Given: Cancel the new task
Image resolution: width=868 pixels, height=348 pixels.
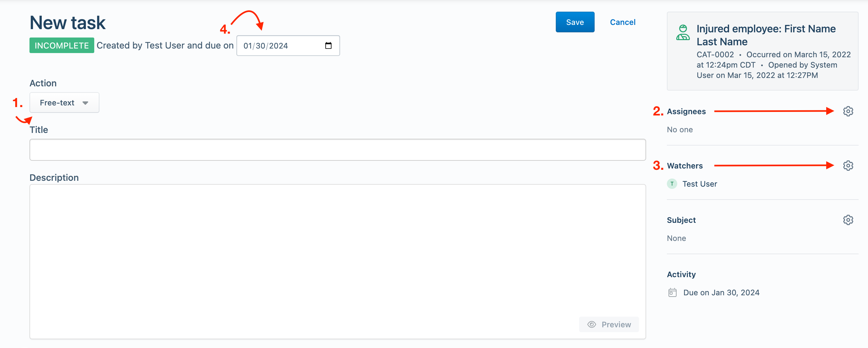Looking at the screenshot, I should tap(622, 22).
